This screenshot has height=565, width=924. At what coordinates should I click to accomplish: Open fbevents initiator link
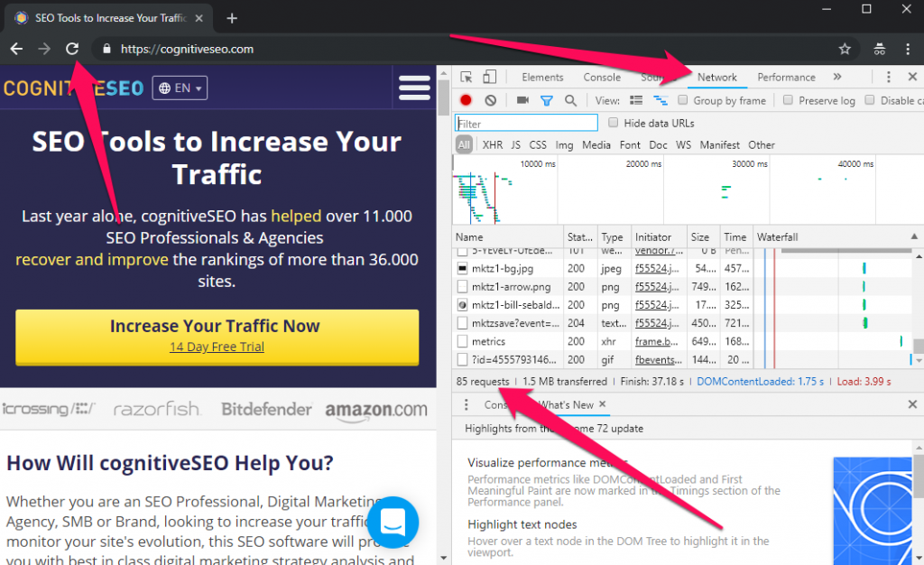tap(658, 359)
